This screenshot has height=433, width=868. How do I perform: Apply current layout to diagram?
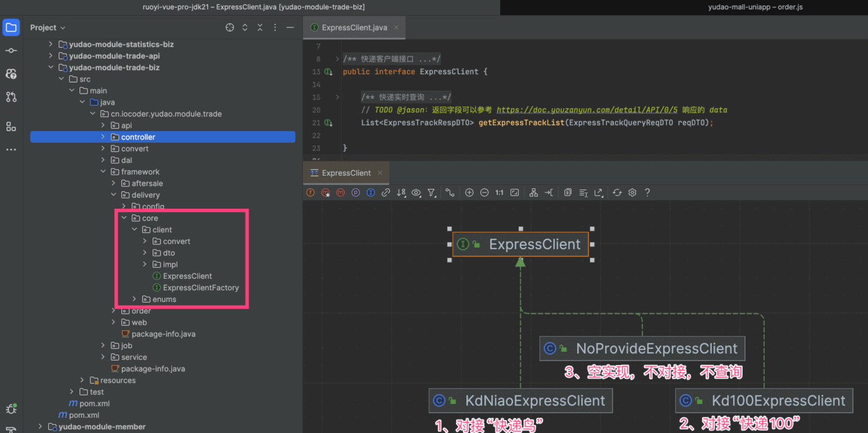point(533,192)
